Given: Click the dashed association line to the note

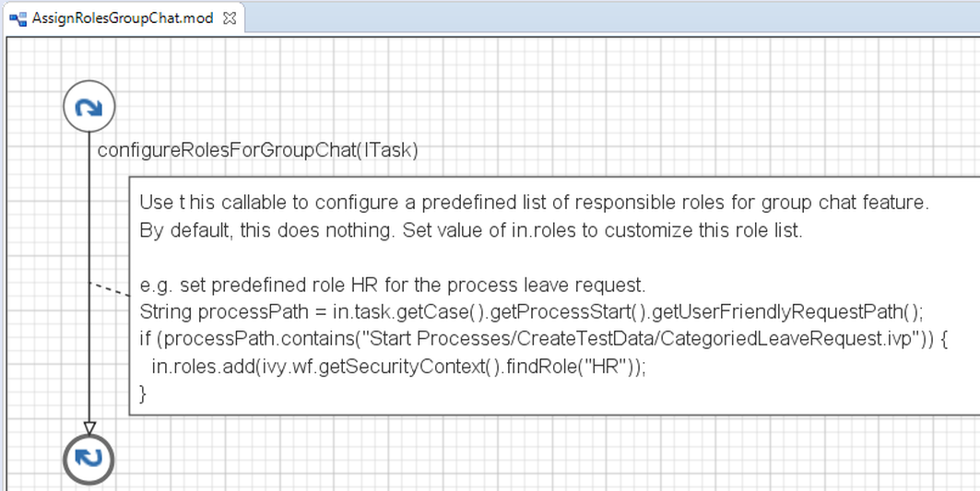Looking at the screenshot, I should click(x=109, y=289).
